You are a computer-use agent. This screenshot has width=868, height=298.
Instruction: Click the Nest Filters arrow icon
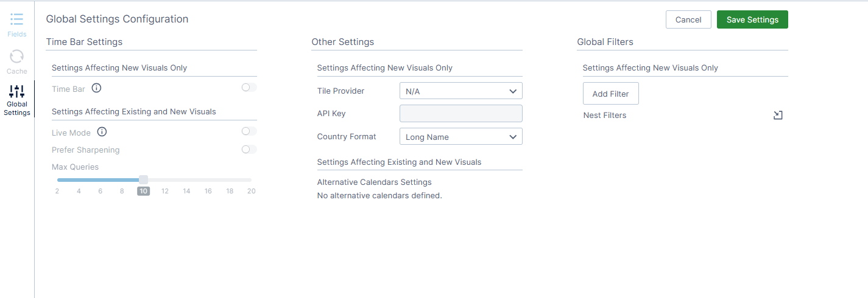tap(778, 115)
